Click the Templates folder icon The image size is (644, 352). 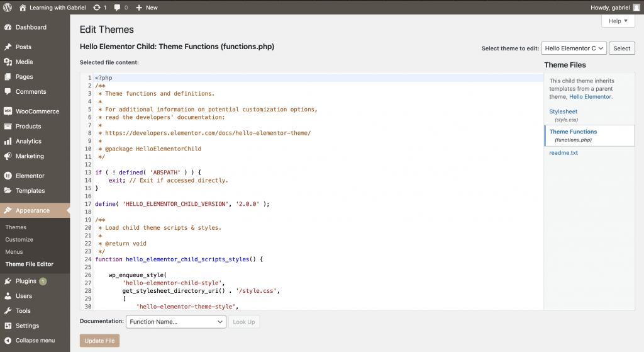click(x=8, y=190)
